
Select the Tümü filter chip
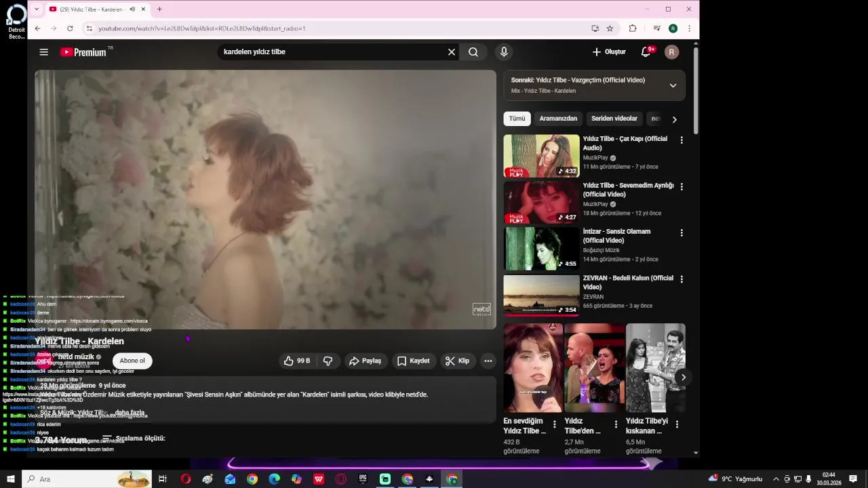click(x=517, y=119)
